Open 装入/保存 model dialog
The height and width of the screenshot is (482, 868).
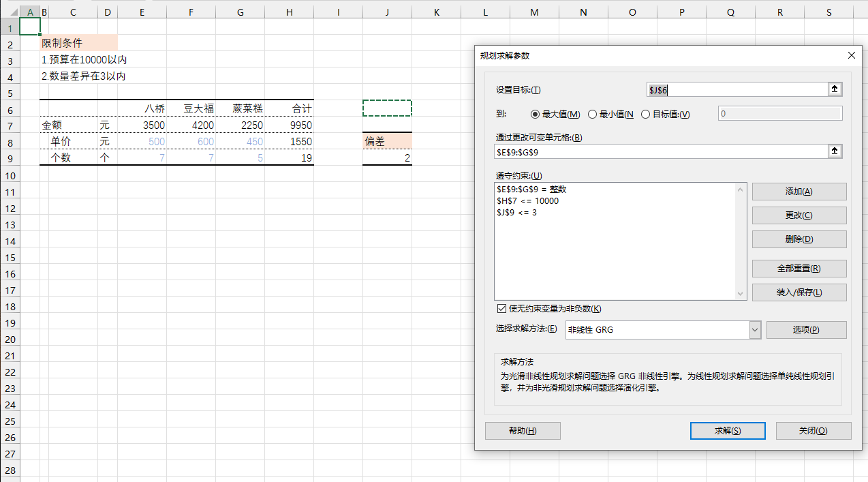[x=799, y=292]
